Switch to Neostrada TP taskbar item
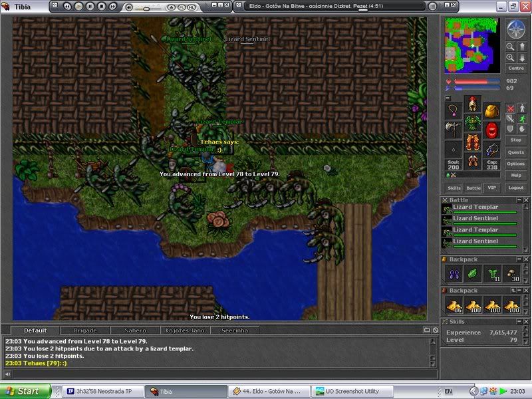532x399 pixels. (x=103, y=391)
